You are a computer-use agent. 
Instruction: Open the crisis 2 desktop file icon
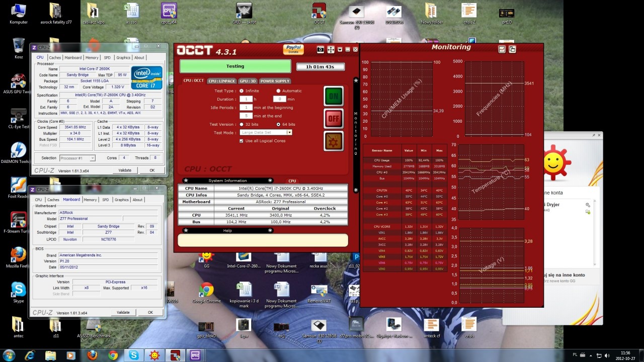pos(469,14)
